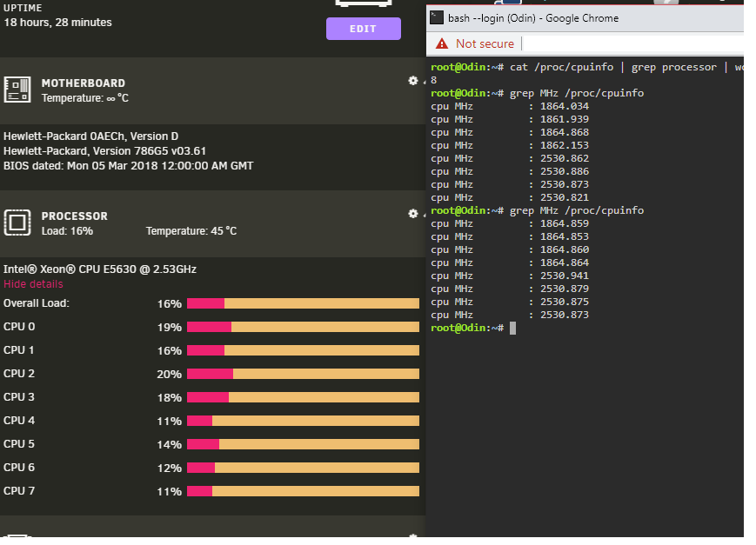The image size is (756, 545).
Task: Click the BIOS dated Mon 05 Mar 2018 line
Action: point(128,166)
